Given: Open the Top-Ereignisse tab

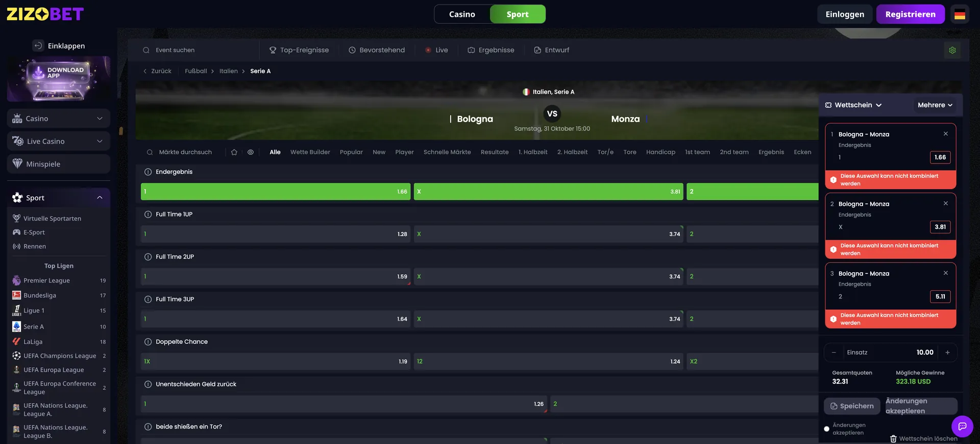Looking at the screenshot, I should 299,50.
